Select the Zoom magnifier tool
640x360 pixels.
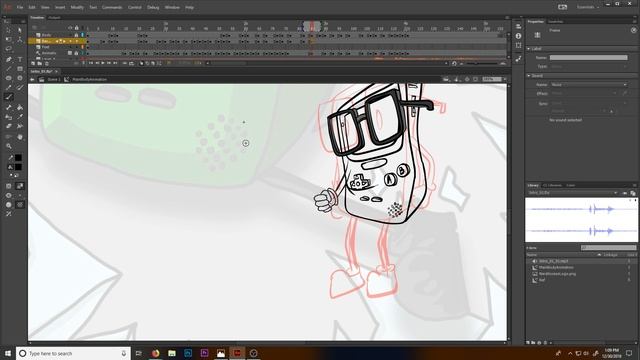[9, 146]
